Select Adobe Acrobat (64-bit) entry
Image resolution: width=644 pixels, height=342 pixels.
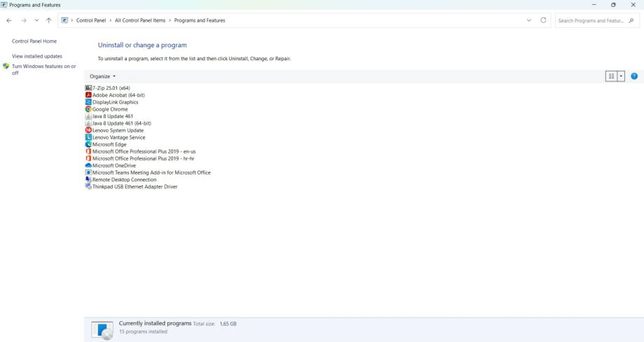pos(118,95)
